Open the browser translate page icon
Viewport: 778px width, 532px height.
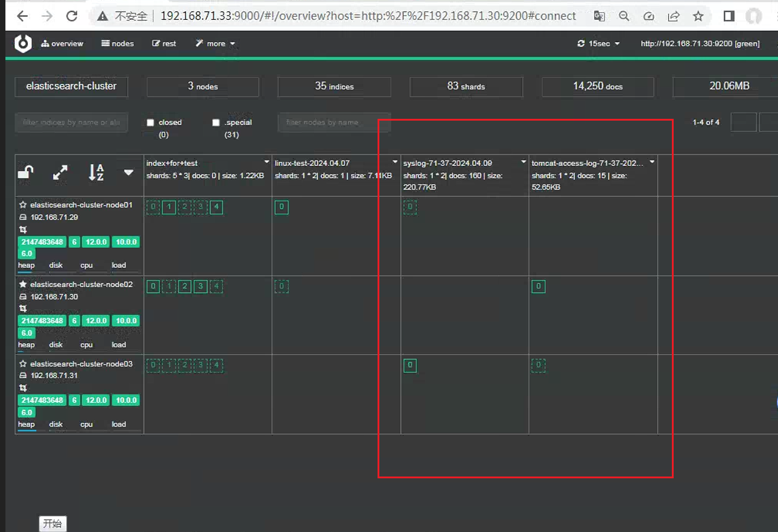pos(599,16)
